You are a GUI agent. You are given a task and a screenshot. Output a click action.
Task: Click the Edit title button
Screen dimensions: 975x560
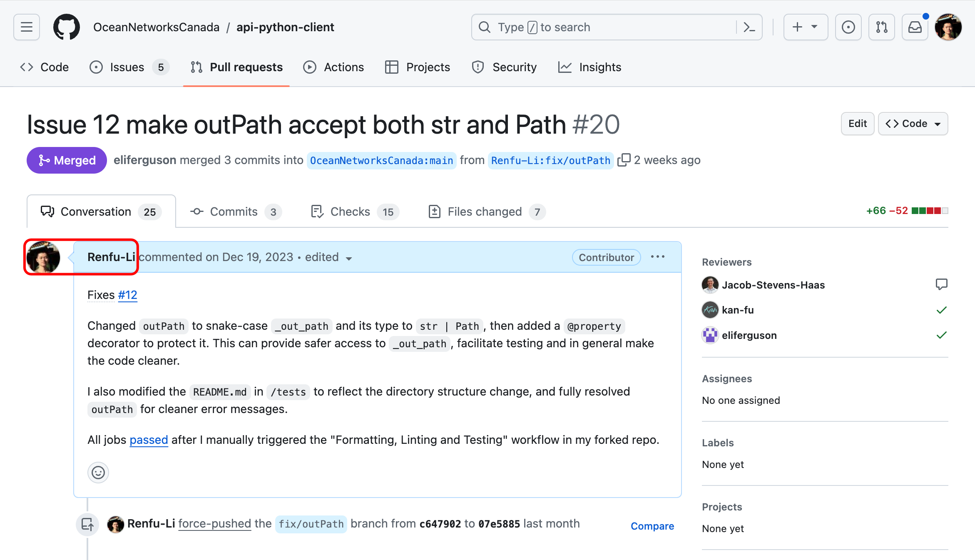click(857, 124)
